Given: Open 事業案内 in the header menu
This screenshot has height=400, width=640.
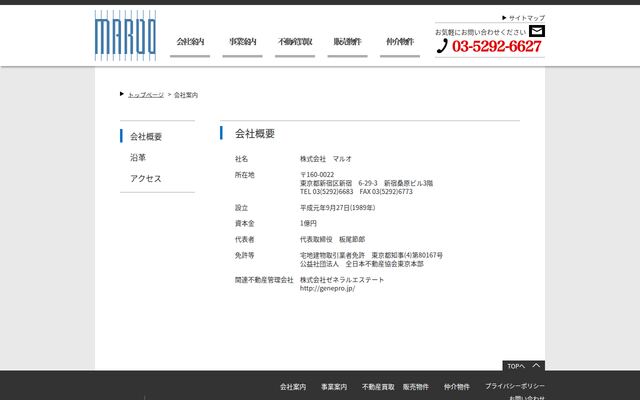Looking at the screenshot, I should click(x=242, y=42).
